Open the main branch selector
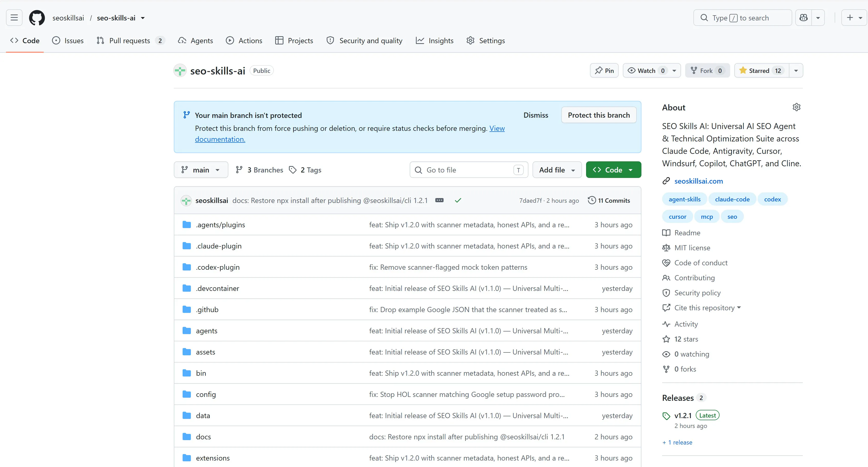868x467 pixels. (x=201, y=170)
